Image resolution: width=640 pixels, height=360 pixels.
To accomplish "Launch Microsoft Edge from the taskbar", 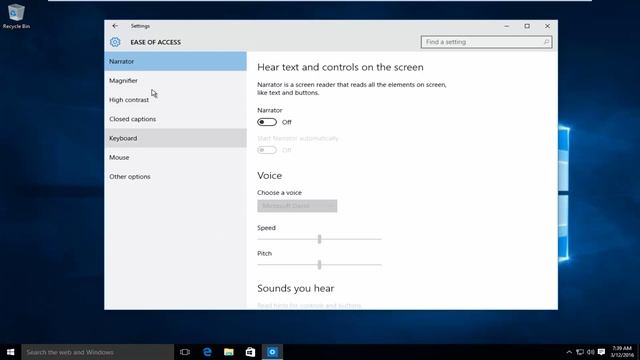I will (207, 352).
